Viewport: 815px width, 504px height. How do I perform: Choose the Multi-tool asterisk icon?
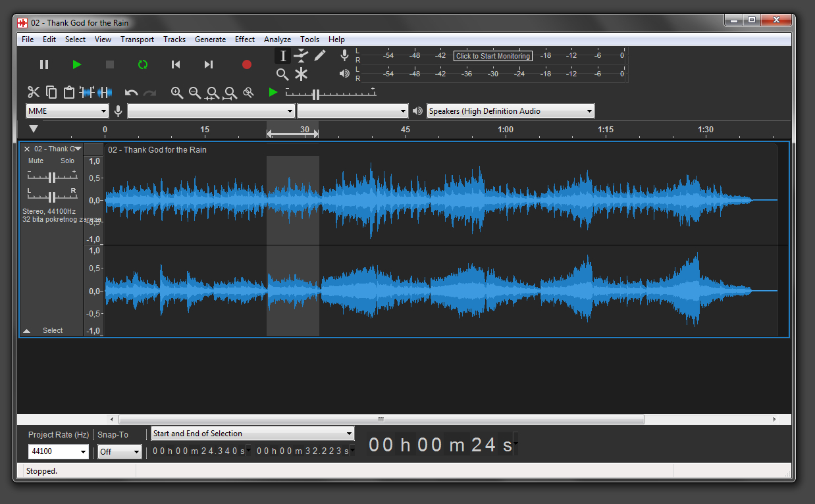pos(301,74)
